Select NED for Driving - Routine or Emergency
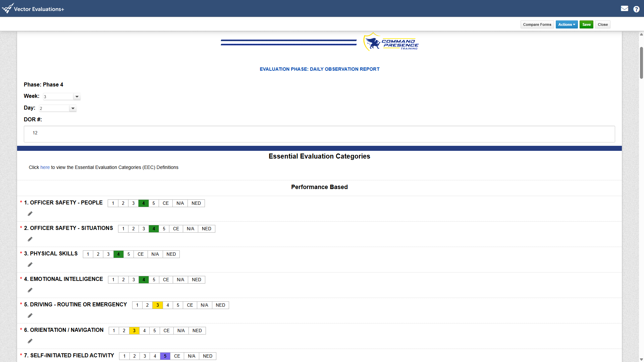644x362 pixels. [220, 305]
